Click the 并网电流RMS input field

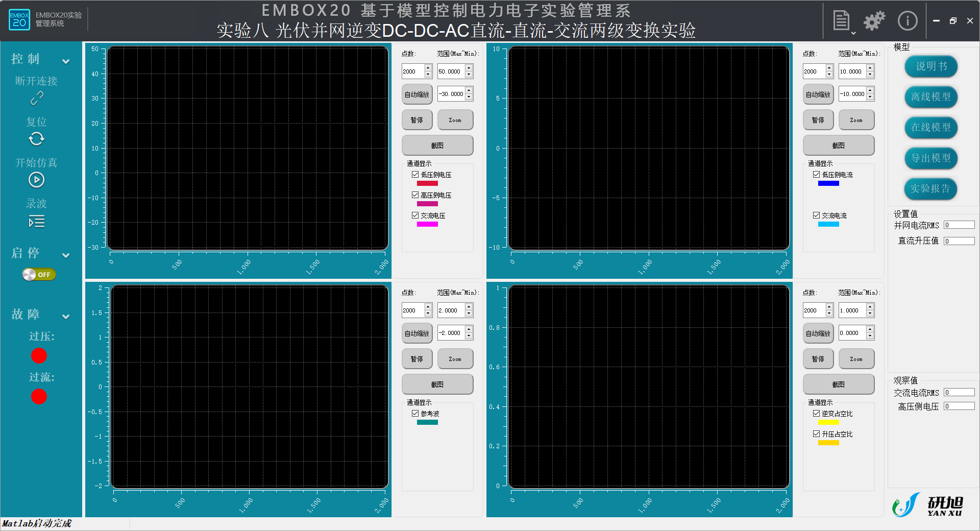coord(959,225)
